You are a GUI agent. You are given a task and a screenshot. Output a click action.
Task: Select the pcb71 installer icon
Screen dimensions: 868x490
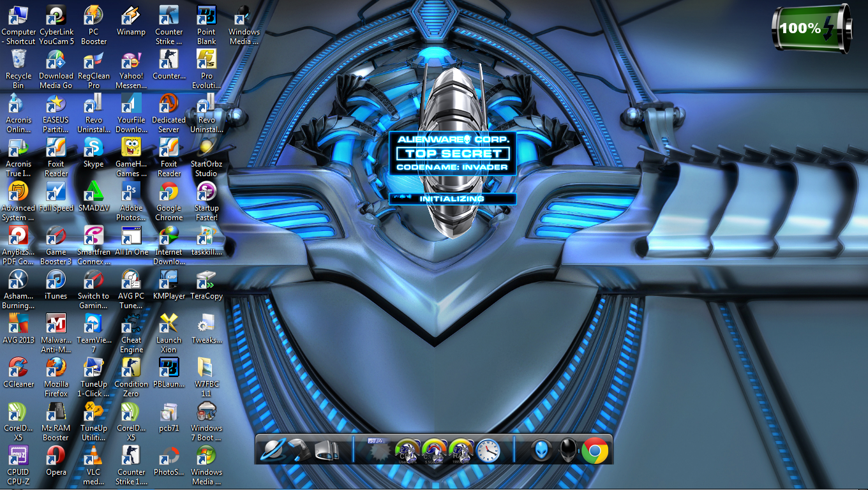click(168, 417)
